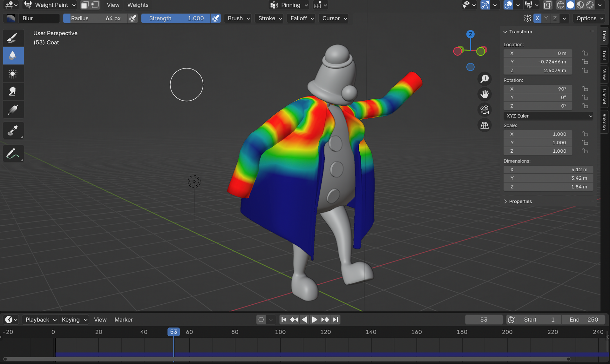
Task: Toggle show overlays button
Action: tap(508, 5)
